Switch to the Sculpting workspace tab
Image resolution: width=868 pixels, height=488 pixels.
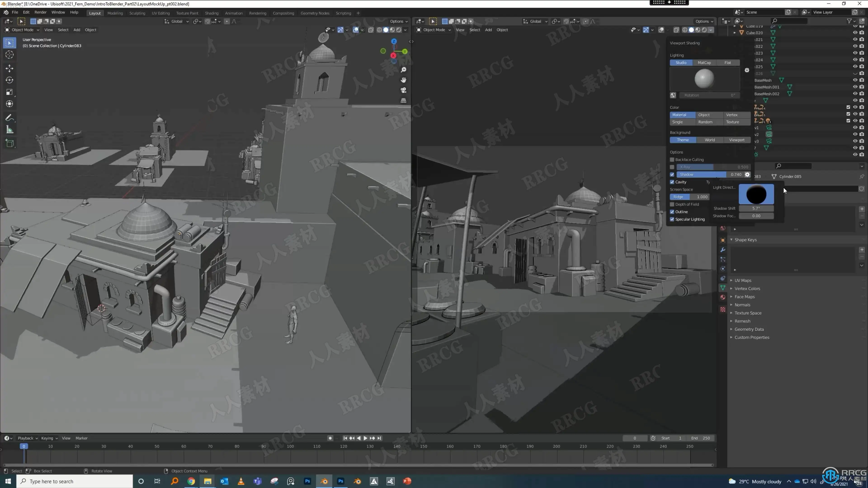point(137,13)
